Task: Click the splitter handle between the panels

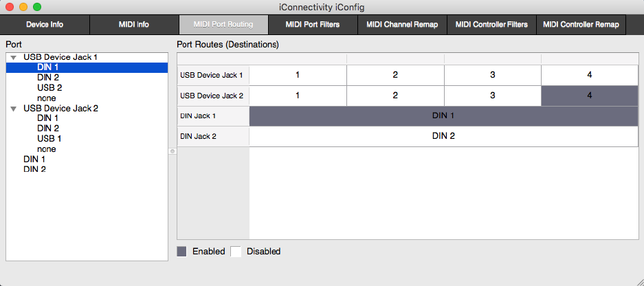Action: tap(173, 151)
